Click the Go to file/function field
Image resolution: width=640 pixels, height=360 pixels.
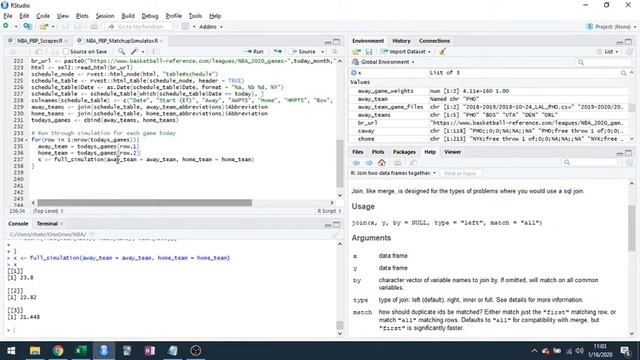140,27
